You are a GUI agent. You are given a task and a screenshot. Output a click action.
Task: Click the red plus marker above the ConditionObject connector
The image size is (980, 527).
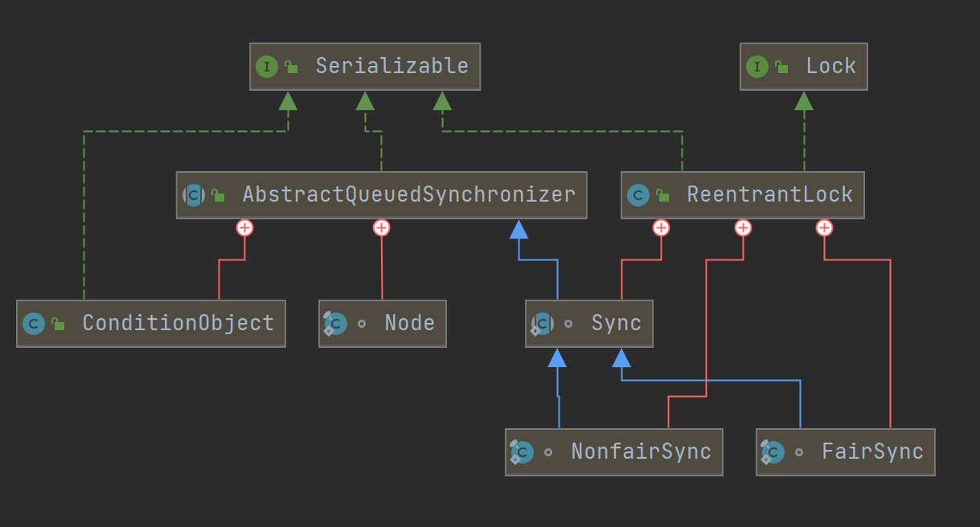244,228
